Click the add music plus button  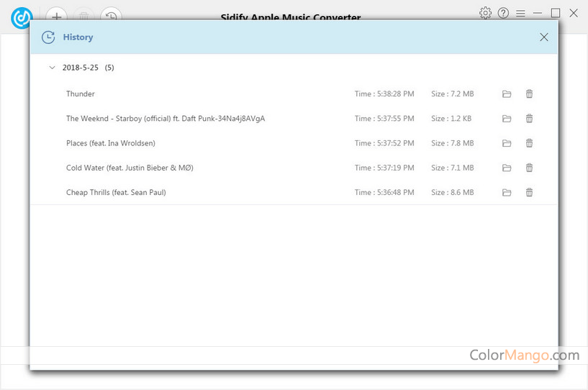click(x=56, y=16)
